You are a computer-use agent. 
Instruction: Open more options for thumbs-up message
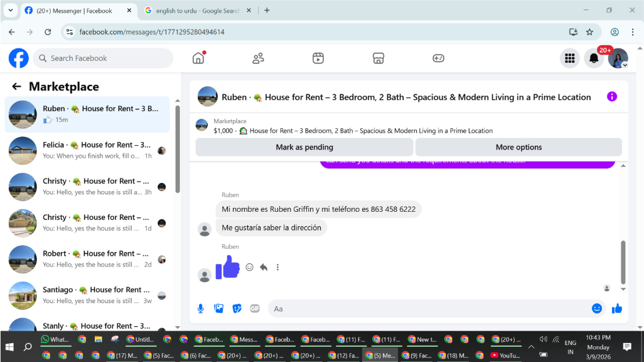coord(277,267)
